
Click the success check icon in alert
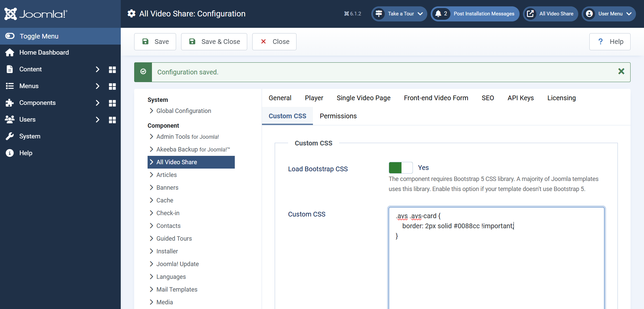(143, 72)
